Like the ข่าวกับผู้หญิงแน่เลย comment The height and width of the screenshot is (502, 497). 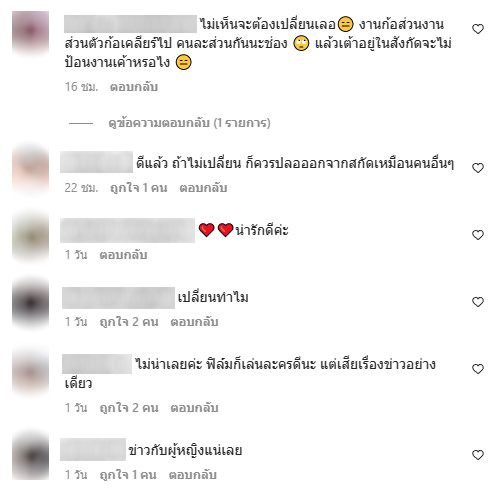pos(478,455)
